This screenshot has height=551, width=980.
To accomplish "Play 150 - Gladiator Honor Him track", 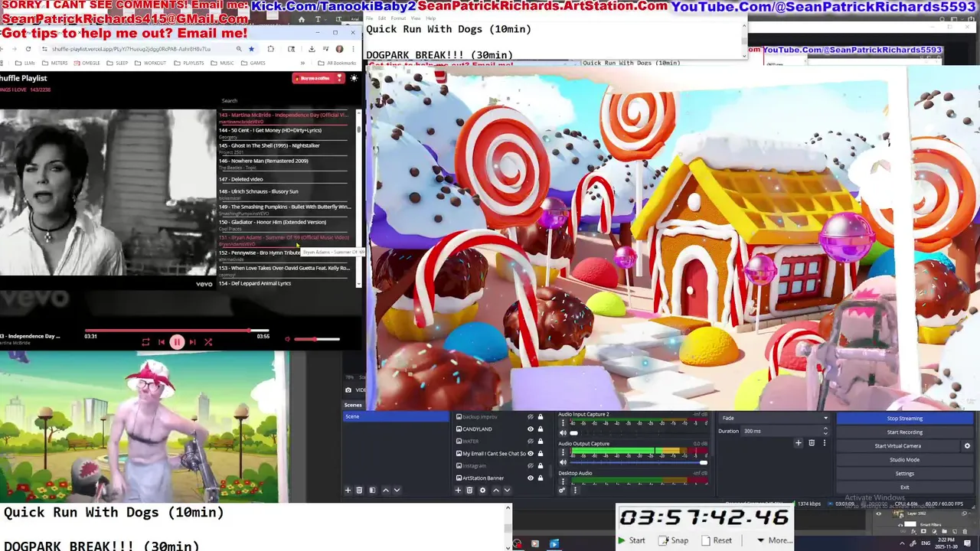I will 285,224.
